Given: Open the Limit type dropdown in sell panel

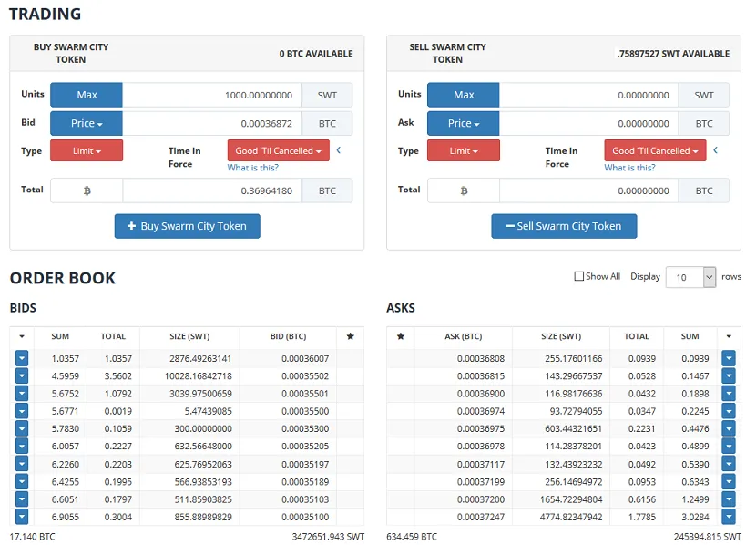Looking at the screenshot, I should point(464,151).
